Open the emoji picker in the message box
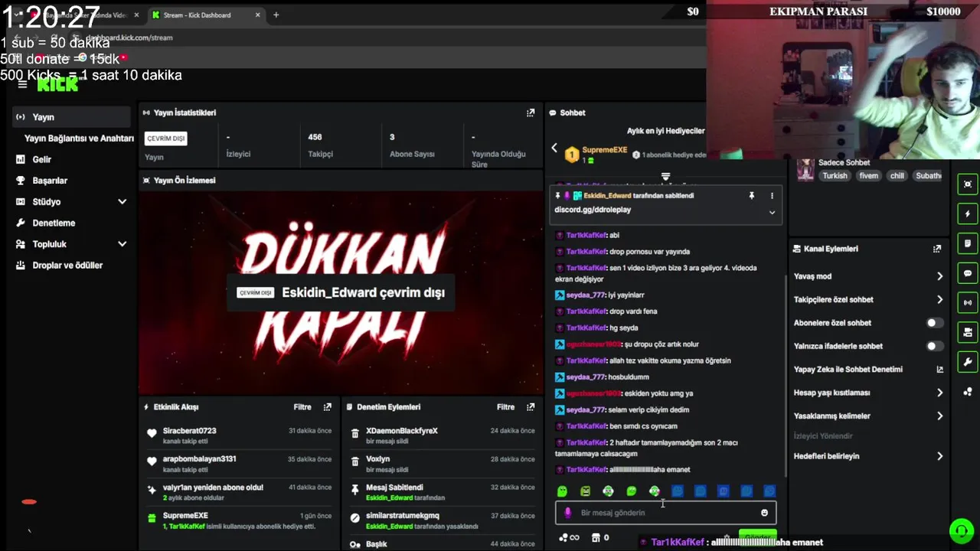This screenshot has height=551, width=980. point(764,513)
